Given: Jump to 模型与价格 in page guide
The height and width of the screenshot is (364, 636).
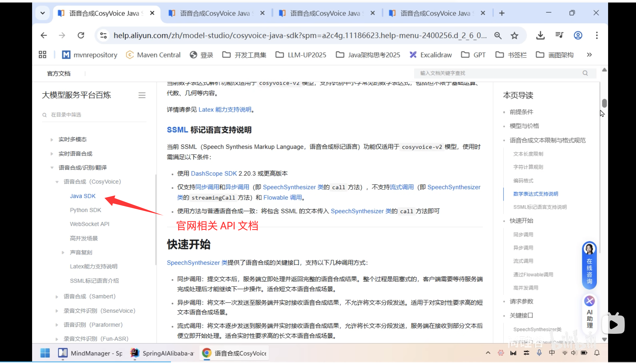Looking at the screenshot, I should click(x=524, y=126).
